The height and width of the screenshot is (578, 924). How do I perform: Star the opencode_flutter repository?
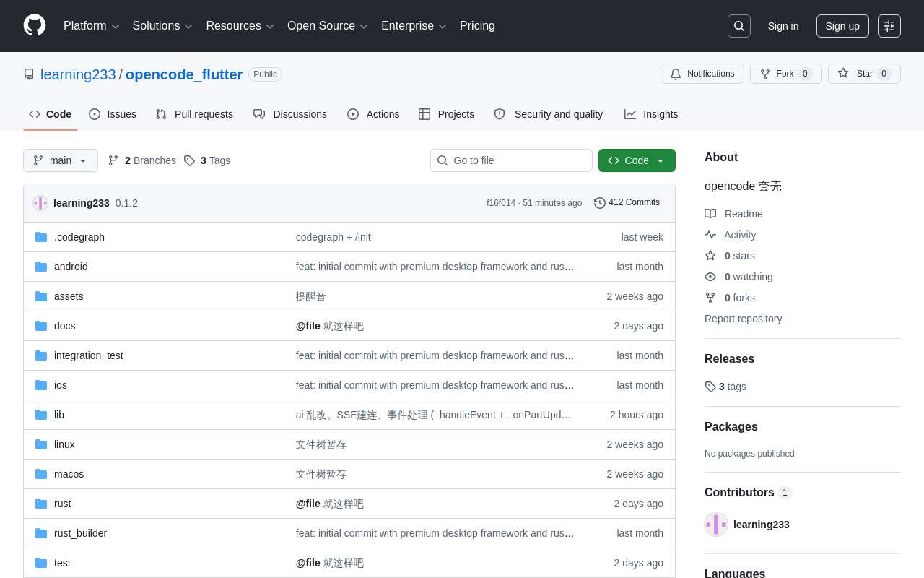pos(864,74)
